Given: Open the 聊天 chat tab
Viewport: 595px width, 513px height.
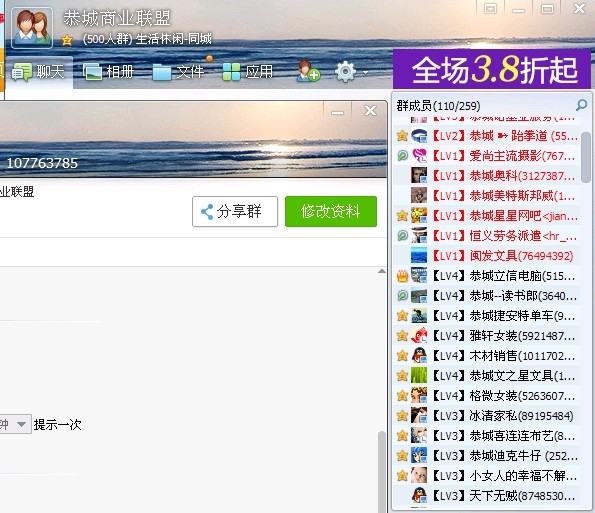Looking at the screenshot, I should 38,71.
